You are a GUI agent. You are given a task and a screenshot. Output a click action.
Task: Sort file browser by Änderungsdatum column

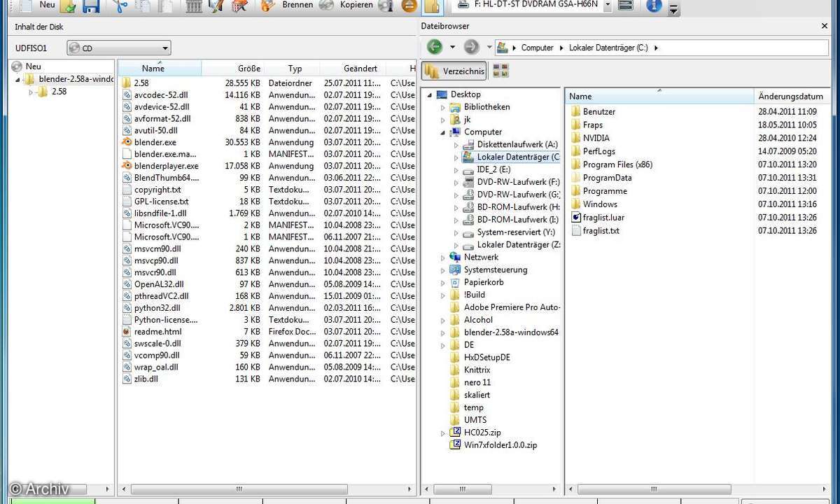pos(791,97)
